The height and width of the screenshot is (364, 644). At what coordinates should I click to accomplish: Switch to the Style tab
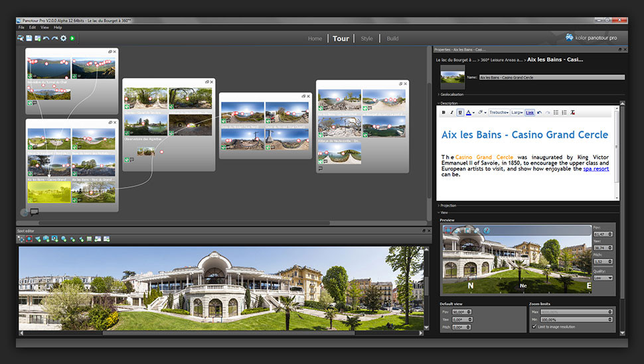[366, 38]
